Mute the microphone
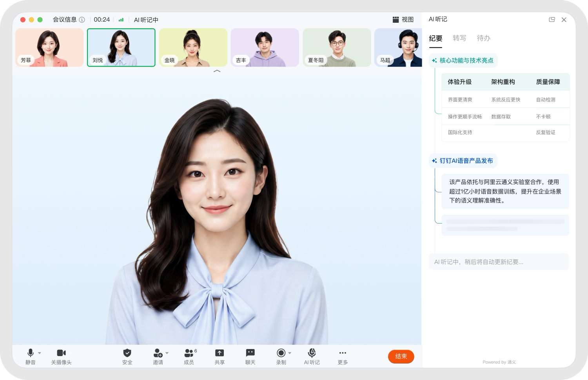 (x=31, y=356)
